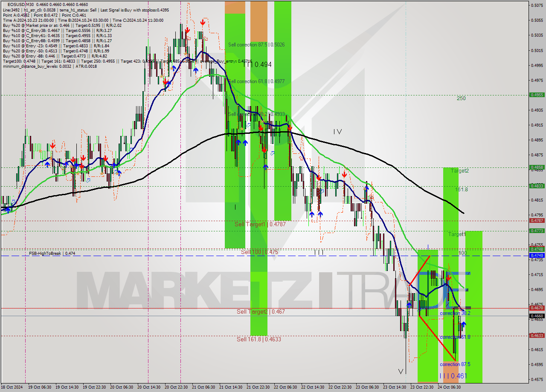
Task: Click the 'I V' wave label
Action: coord(337,132)
